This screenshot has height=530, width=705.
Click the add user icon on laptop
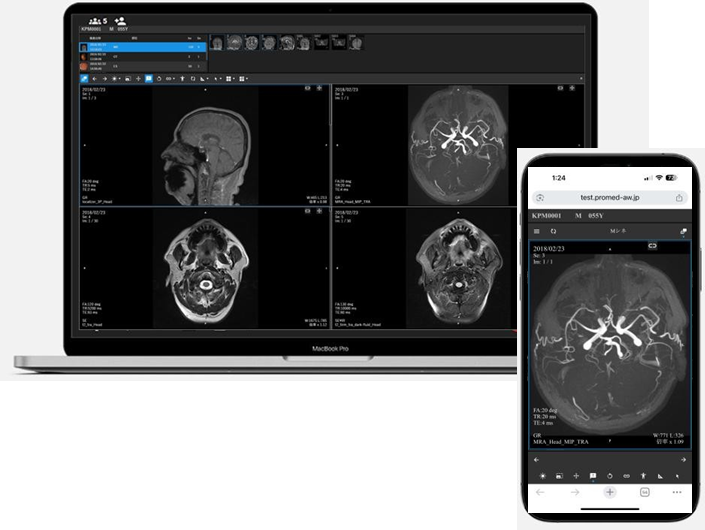[x=120, y=21]
